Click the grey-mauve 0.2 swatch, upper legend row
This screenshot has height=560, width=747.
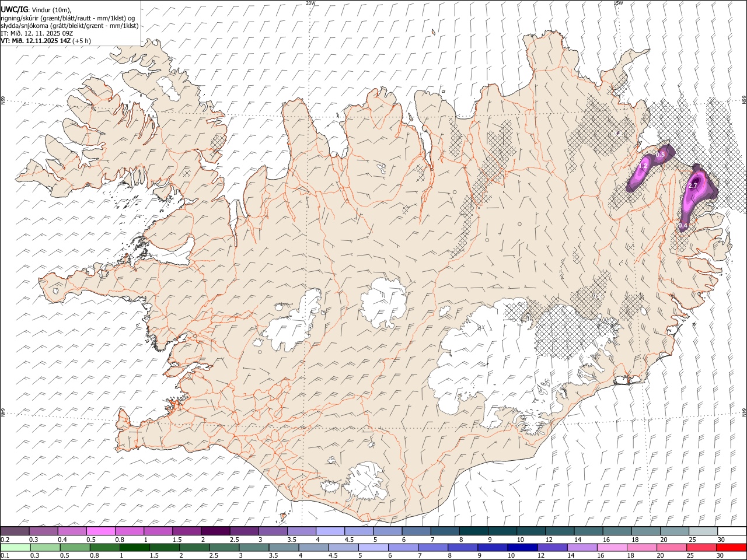[x=15, y=531]
